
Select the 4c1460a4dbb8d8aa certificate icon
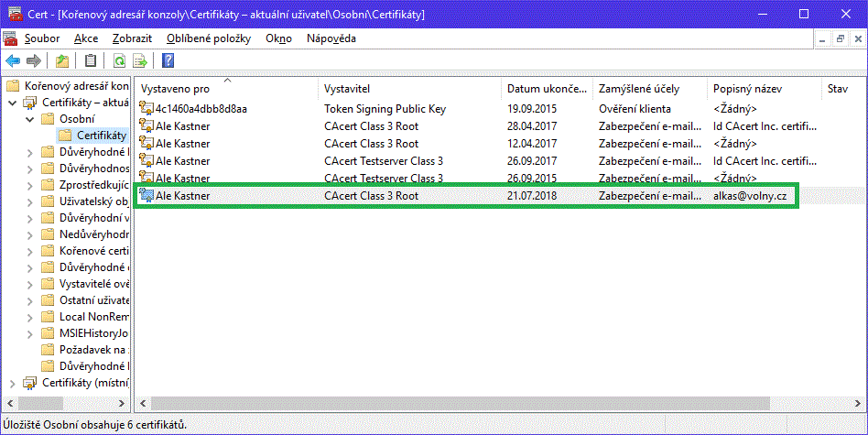click(146, 109)
